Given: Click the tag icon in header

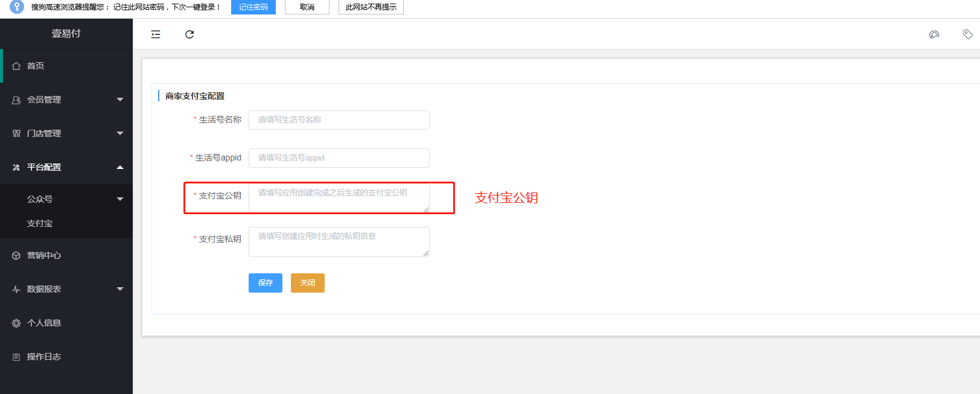Looking at the screenshot, I should pyautogui.click(x=968, y=34).
